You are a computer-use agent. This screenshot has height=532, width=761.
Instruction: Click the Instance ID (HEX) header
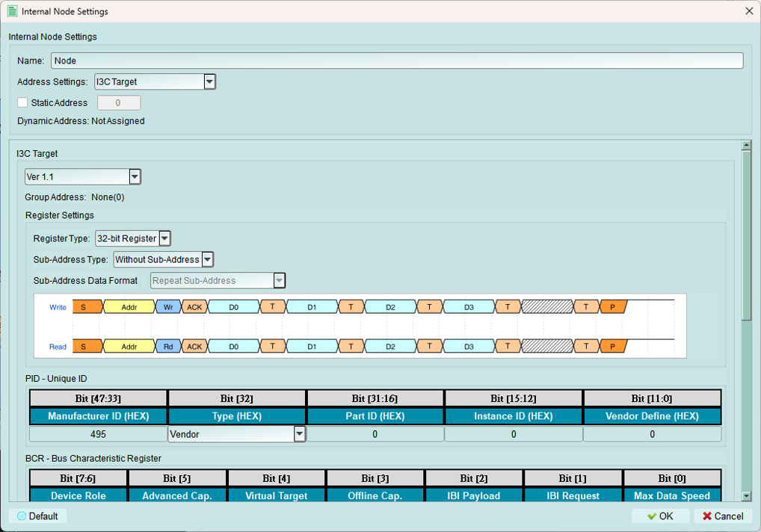click(x=514, y=416)
